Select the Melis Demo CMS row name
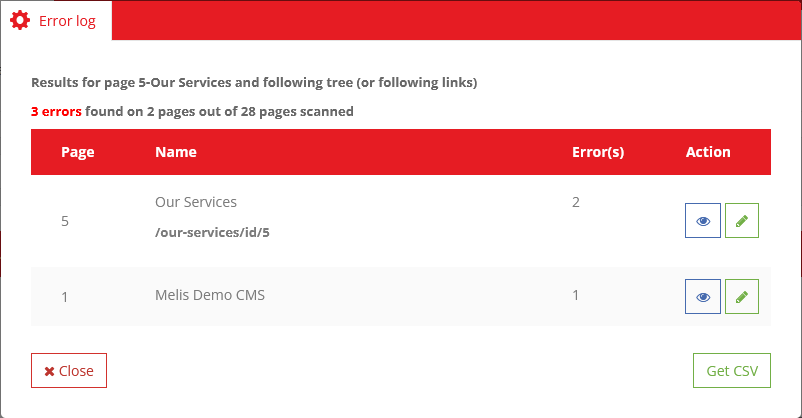The height and width of the screenshot is (418, 802). 210,295
